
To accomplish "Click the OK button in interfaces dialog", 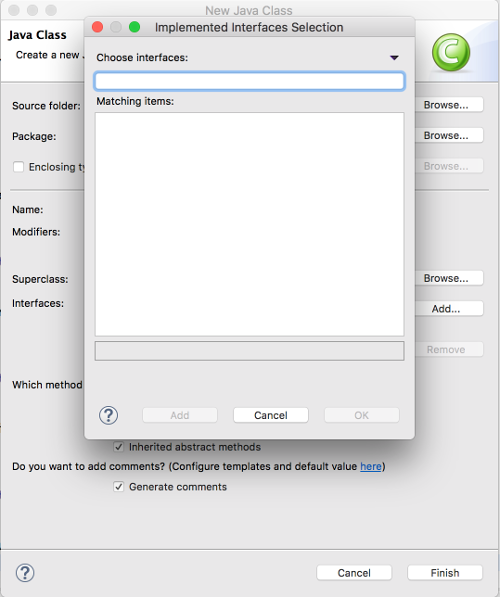I will [x=361, y=415].
